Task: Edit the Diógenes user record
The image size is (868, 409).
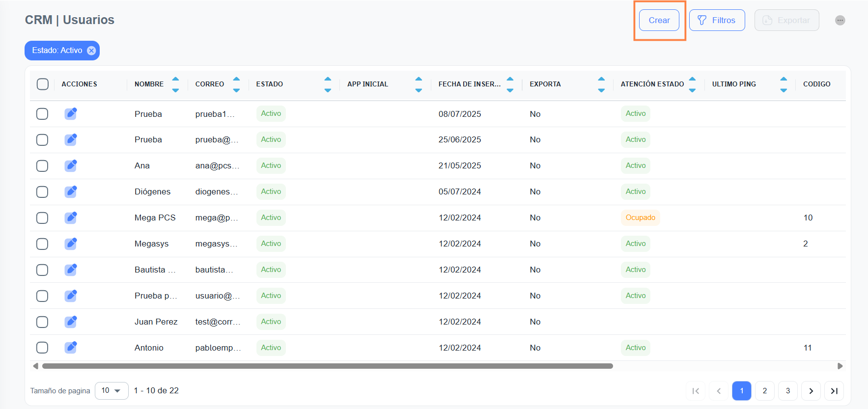Action: tap(71, 191)
